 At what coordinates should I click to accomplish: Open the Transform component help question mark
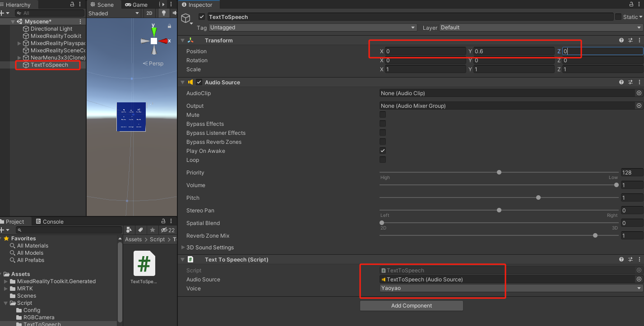[x=621, y=40]
